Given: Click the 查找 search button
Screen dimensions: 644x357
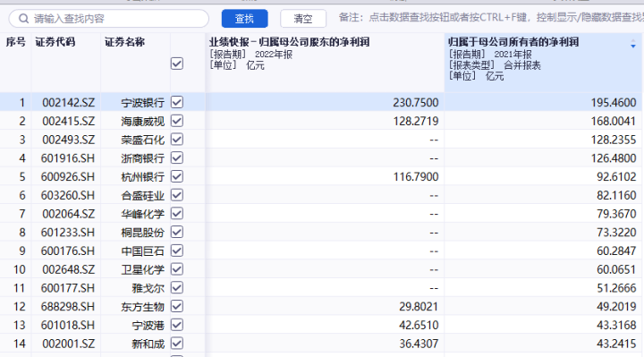Looking at the screenshot, I should coord(244,19).
